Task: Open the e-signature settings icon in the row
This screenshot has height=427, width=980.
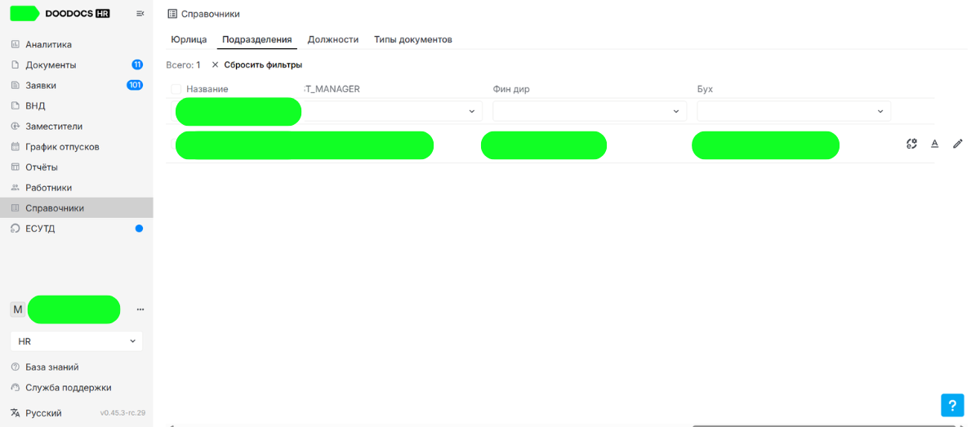Action: coord(912,144)
